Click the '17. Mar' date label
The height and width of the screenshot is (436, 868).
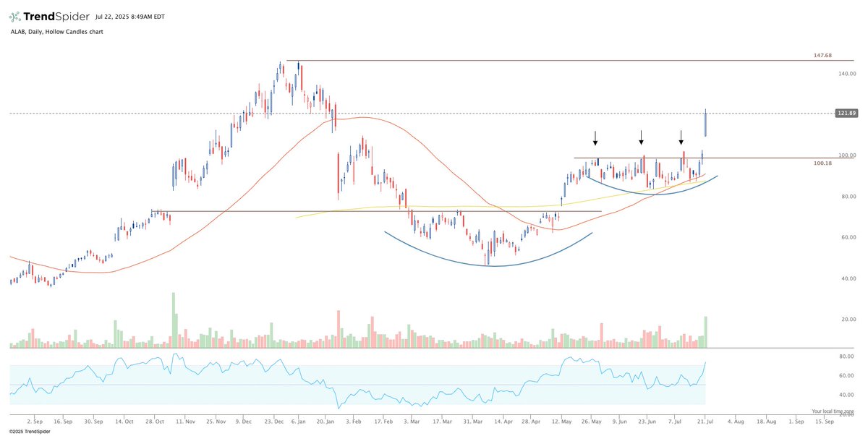pyautogui.click(x=441, y=420)
